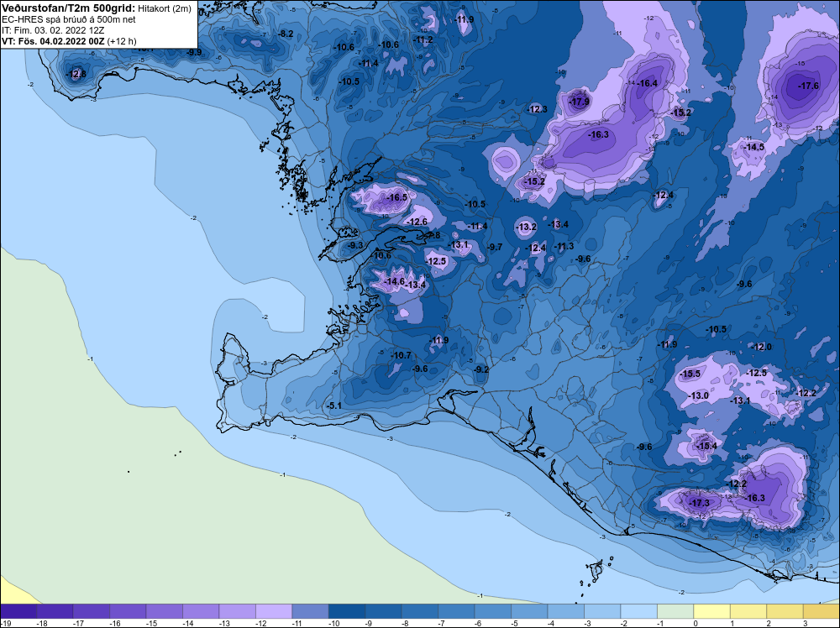
Task: Click the -11.2 temperature label
Action: click(423, 40)
